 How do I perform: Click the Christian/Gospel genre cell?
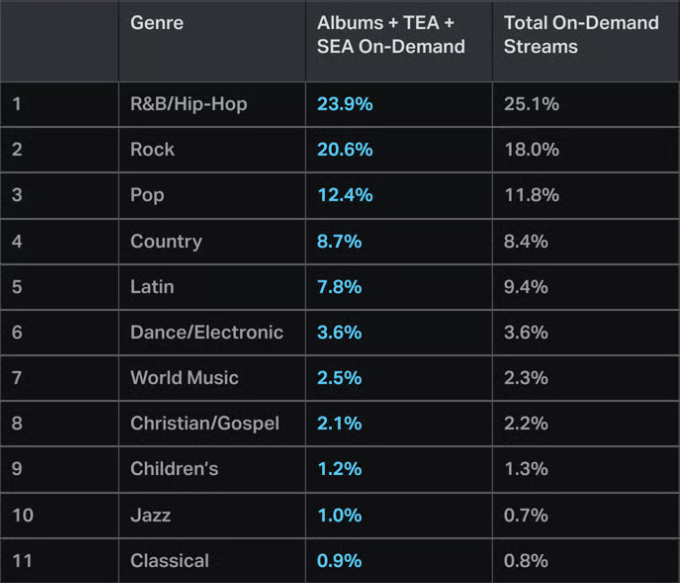click(204, 424)
